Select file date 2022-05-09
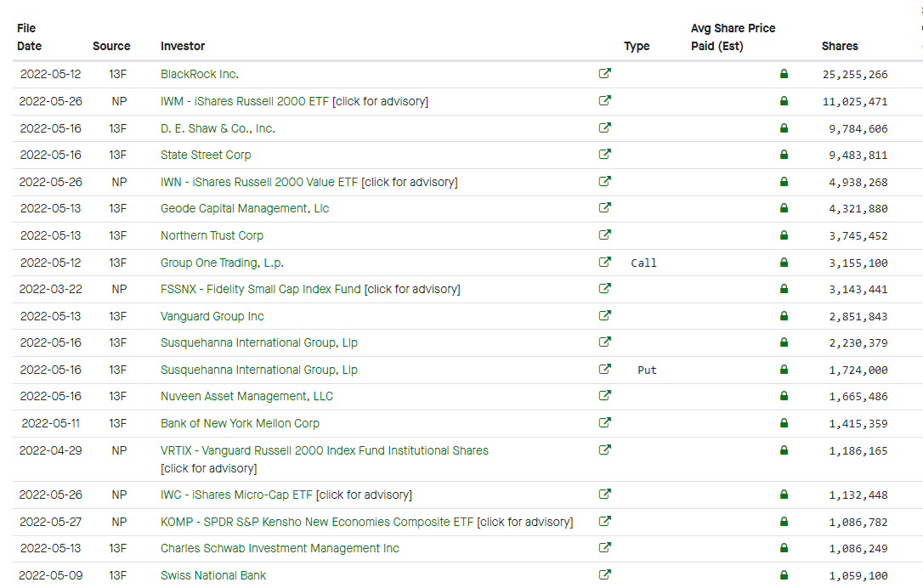 coord(51,575)
